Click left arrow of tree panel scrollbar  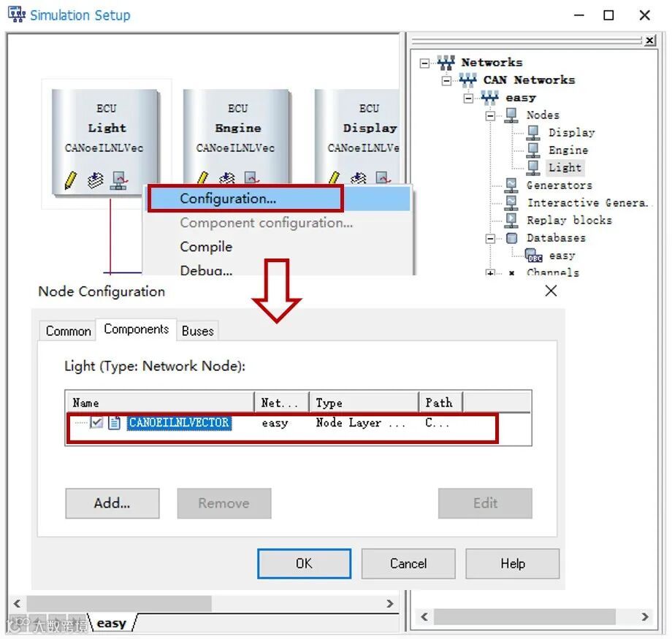pyautogui.click(x=424, y=616)
